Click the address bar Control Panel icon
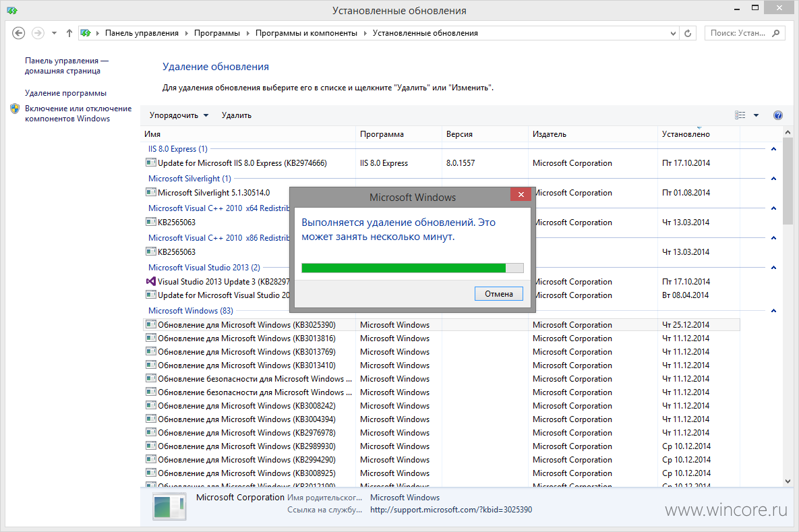 click(86, 33)
